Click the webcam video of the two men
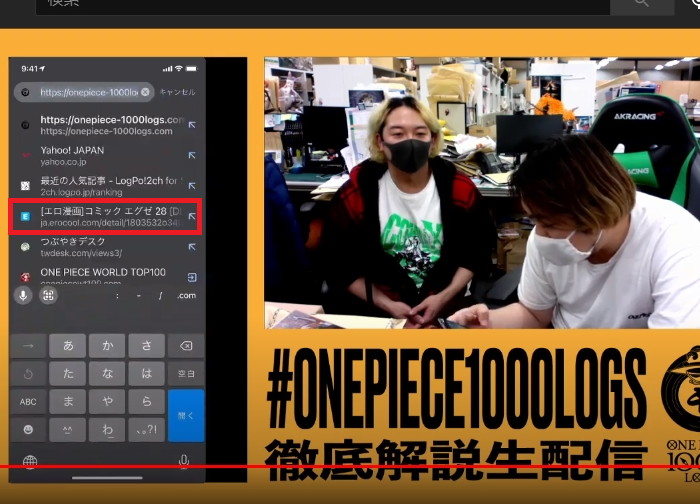 (x=482, y=193)
